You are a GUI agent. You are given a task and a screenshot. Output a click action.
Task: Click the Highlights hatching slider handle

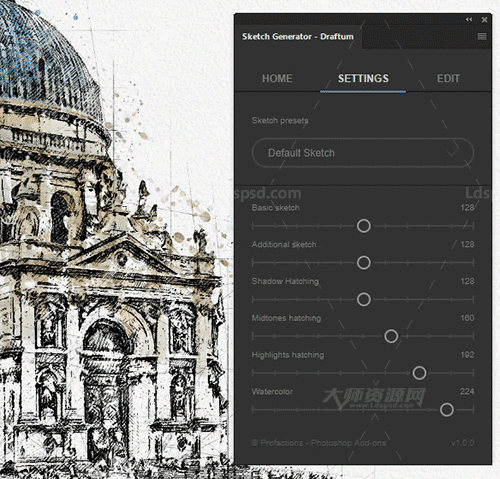(419, 373)
